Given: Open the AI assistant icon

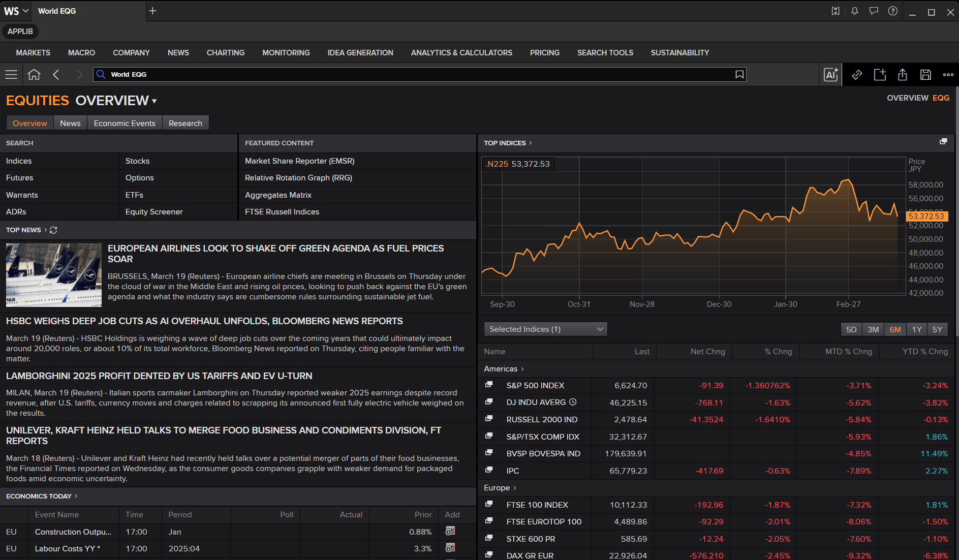Looking at the screenshot, I should point(831,75).
